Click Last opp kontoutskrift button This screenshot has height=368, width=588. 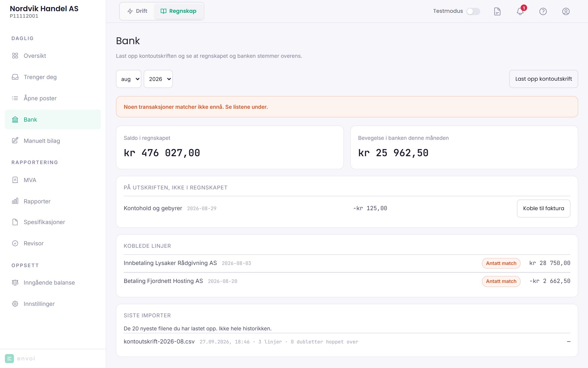pyautogui.click(x=543, y=79)
